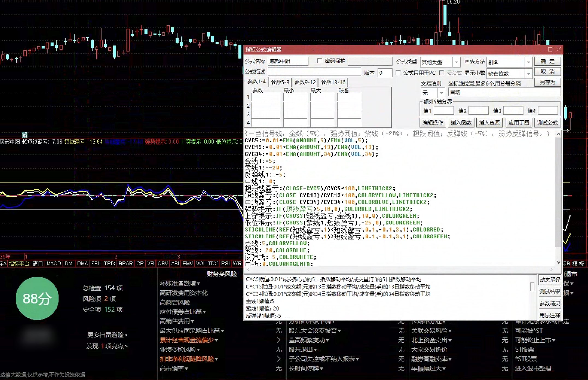
Task: Click the 测试结果 button
Action: tap(550, 291)
